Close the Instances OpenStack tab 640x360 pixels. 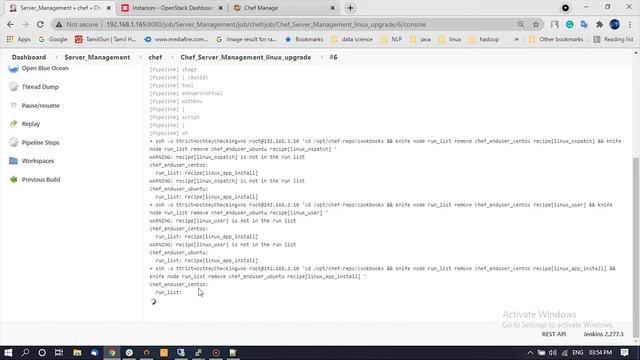(x=220, y=8)
